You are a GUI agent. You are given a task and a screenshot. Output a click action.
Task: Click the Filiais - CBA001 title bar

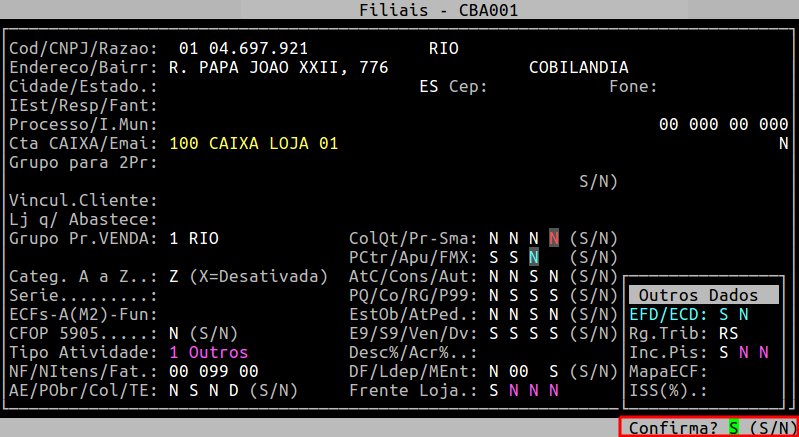pos(399,9)
